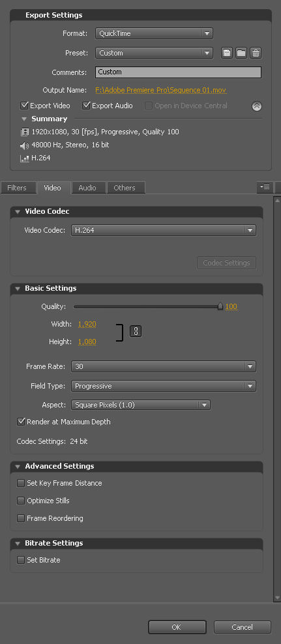The image size is (281, 644).
Task: Toggle the width-height constrain link icon
Action: (x=136, y=331)
